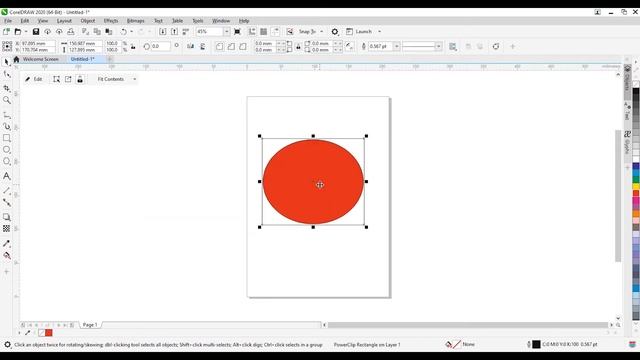Click the Convert to Curves icon

coord(496,47)
